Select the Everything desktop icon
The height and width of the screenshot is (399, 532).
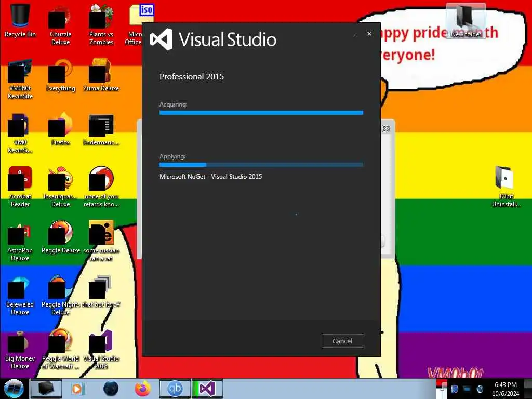60,76
